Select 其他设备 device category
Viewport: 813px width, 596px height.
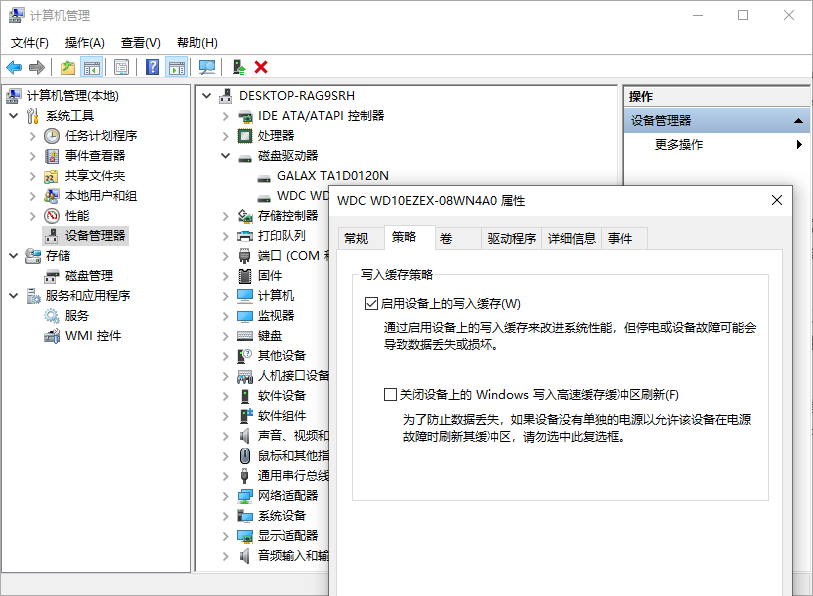(282, 355)
